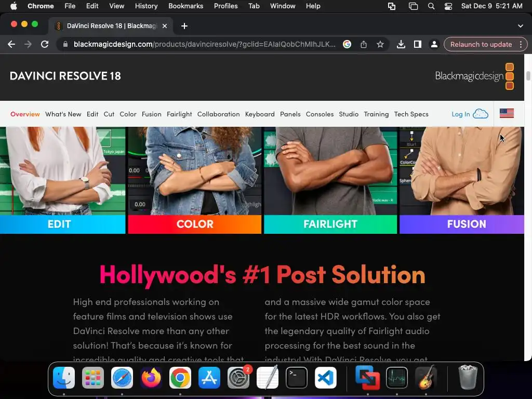This screenshot has height=399, width=532.
Task: Open the Fairlight tab in site nav
Action: 179,115
